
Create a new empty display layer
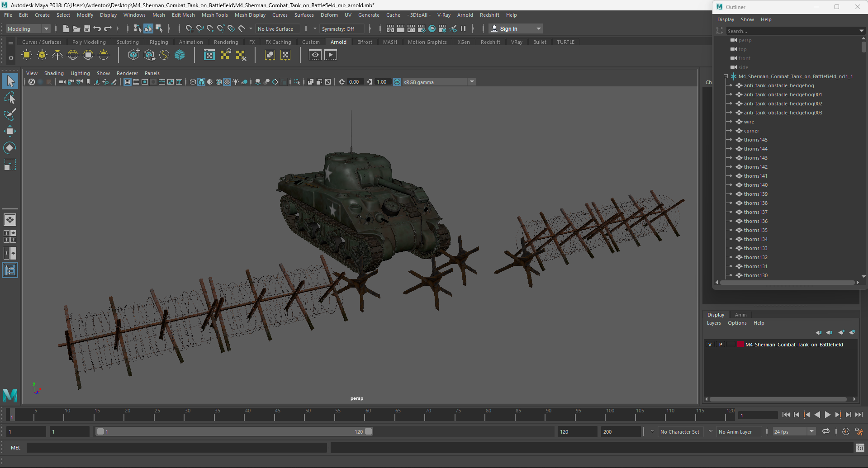[x=841, y=332]
